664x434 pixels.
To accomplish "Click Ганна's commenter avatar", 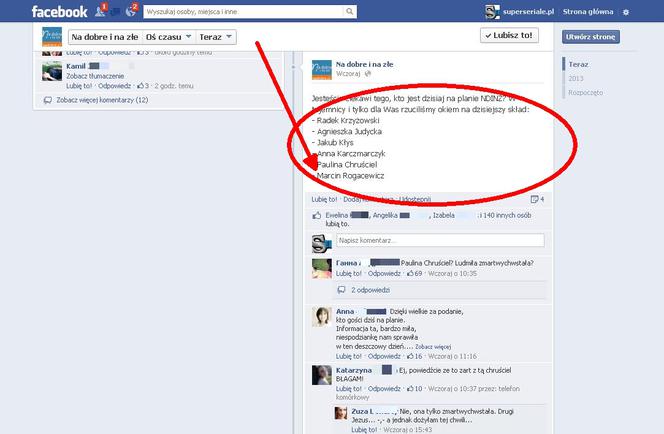I will point(322,268).
